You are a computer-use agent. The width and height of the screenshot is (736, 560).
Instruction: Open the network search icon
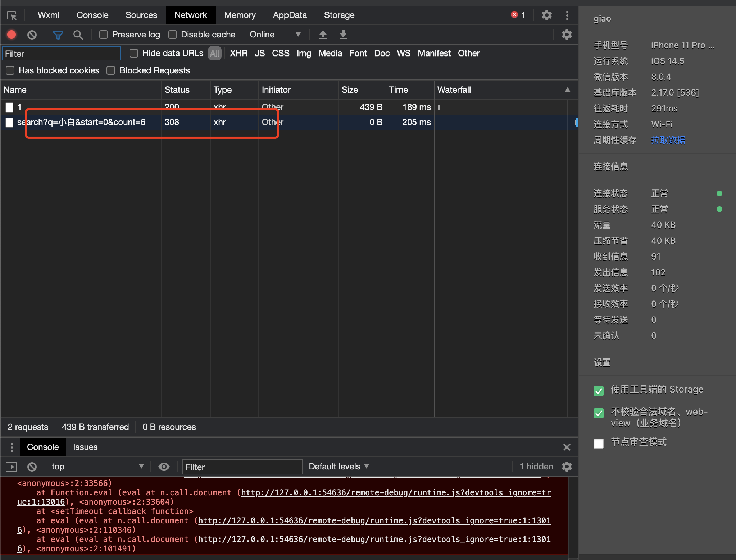click(x=78, y=35)
